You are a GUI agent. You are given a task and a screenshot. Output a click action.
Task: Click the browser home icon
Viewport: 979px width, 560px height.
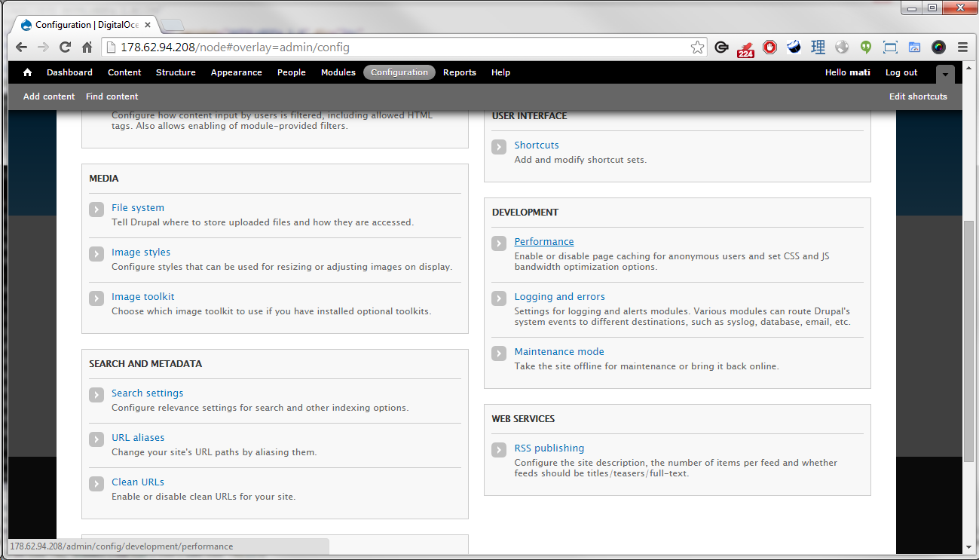87,47
